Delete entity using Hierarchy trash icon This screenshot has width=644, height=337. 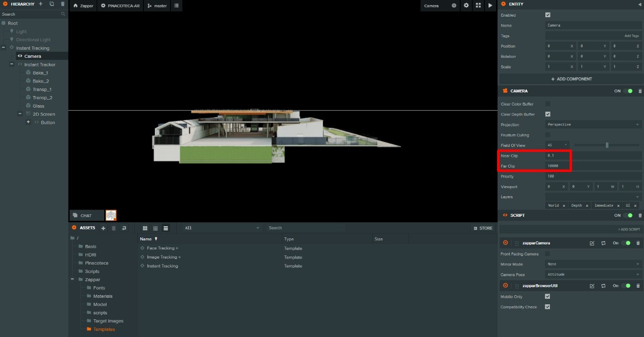click(62, 4)
